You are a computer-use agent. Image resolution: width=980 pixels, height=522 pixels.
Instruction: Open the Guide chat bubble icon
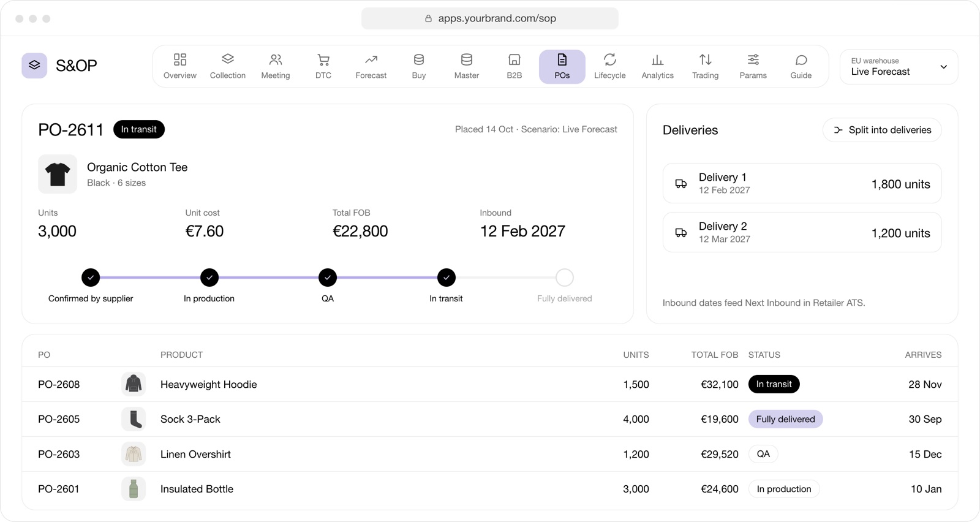coord(801,59)
